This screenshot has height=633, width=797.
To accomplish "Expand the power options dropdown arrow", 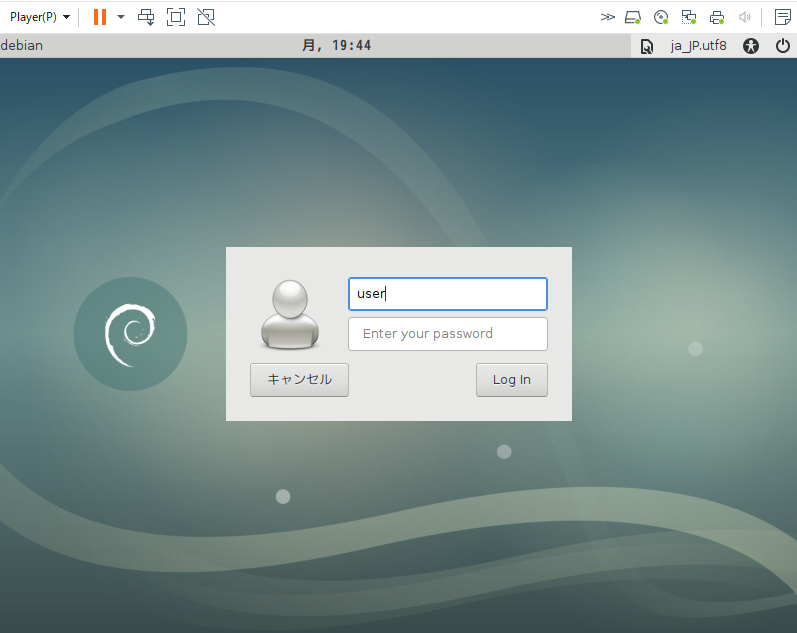I will (121, 17).
